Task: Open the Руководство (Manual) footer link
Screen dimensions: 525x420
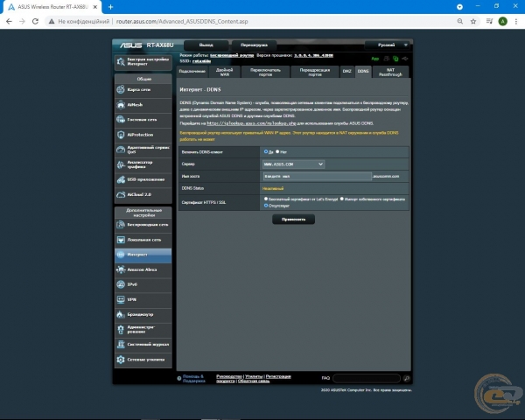Action: [229, 376]
